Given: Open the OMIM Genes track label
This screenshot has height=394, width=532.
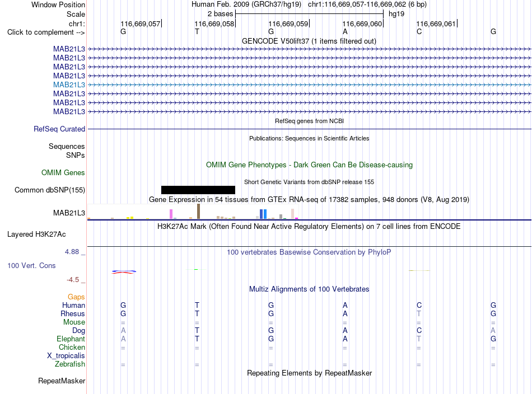Looking at the screenshot, I should click(x=63, y=172).
